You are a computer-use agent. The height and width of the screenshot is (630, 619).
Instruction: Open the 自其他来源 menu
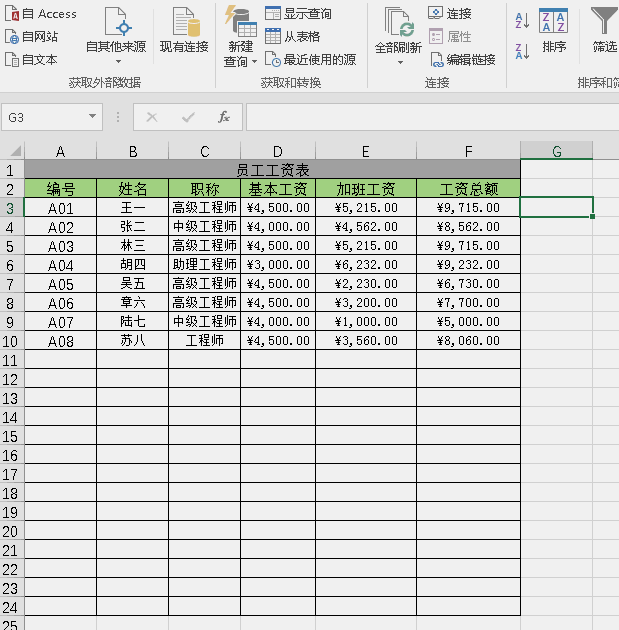tap(116, 35)
